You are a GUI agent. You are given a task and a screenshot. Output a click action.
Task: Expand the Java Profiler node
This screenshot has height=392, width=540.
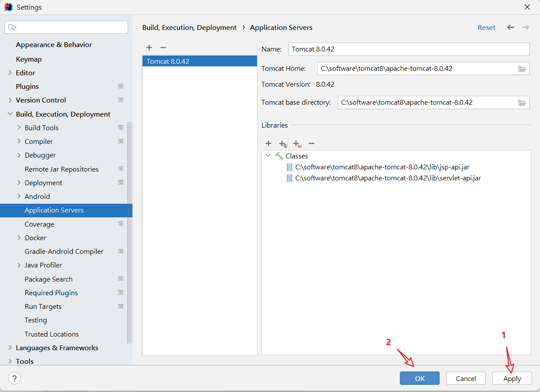(x=19, y=265)
